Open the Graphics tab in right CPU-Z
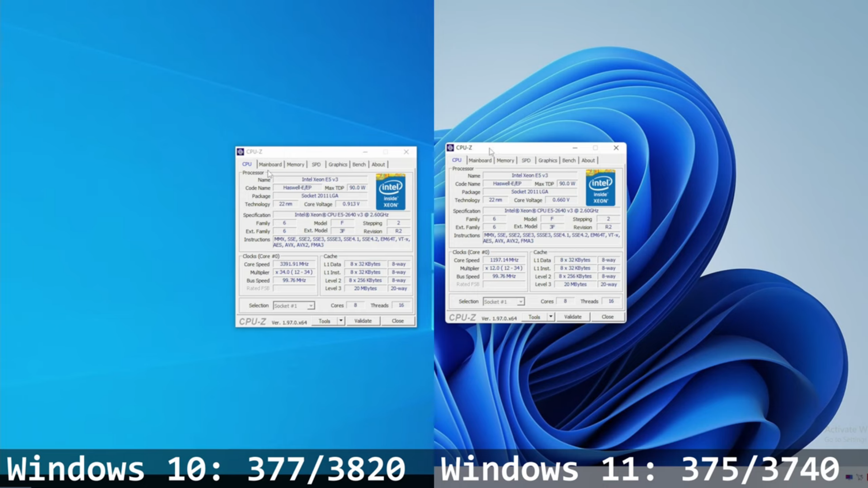The width and height of the screenshot is (868, 488). 547,160
